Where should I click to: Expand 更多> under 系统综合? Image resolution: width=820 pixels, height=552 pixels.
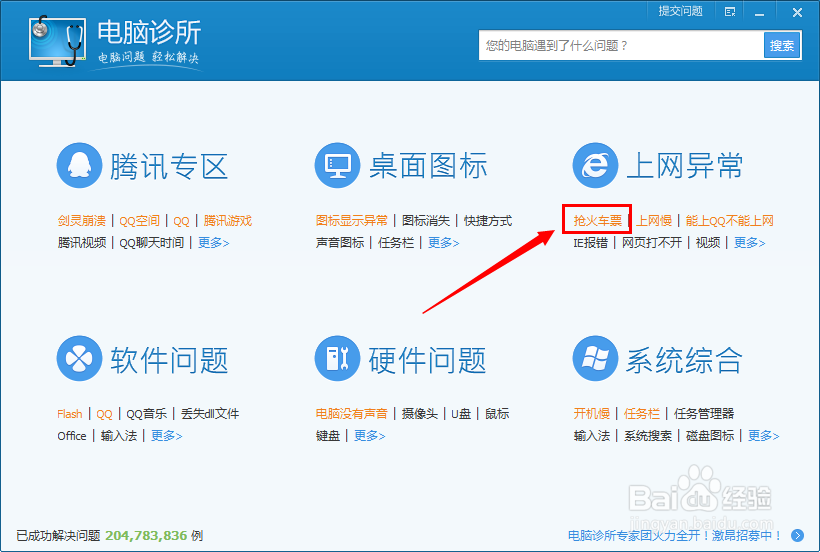[764, 435]
